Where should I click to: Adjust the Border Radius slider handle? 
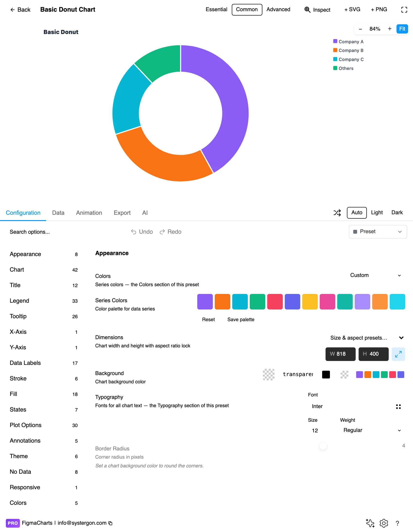[323, 446]
